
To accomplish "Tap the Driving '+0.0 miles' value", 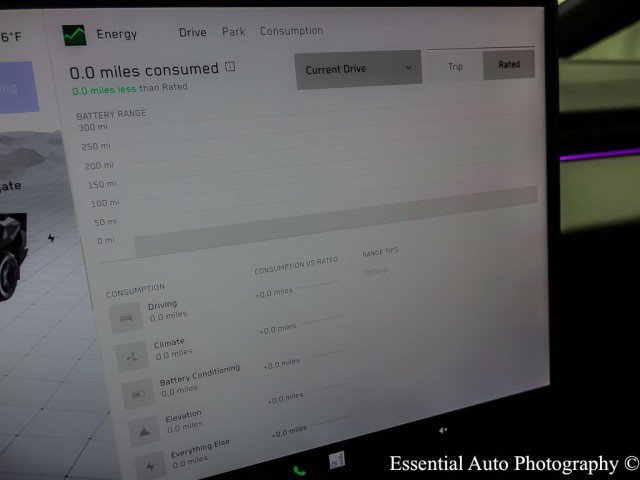I will click(274, 293).
